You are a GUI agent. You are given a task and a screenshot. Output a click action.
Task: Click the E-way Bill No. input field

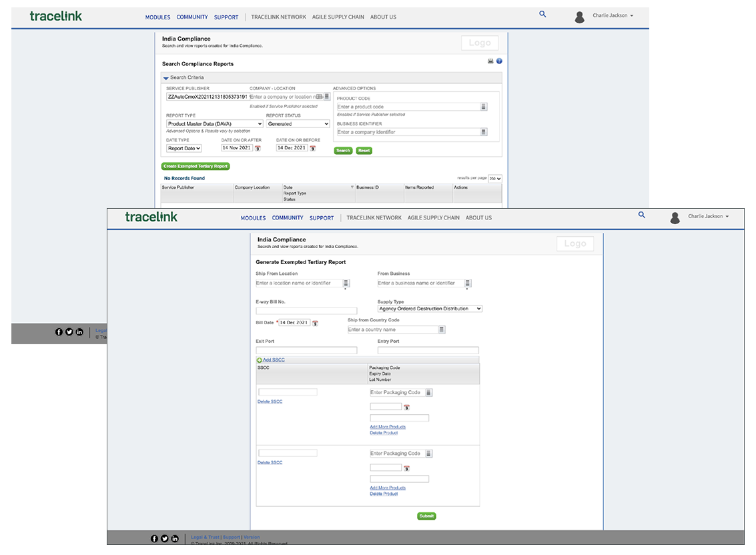(306, 311)
